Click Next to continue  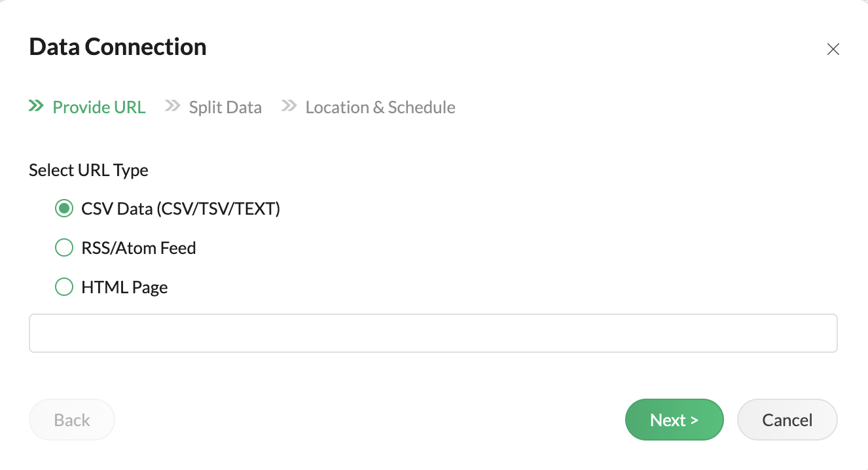point(674,420)
